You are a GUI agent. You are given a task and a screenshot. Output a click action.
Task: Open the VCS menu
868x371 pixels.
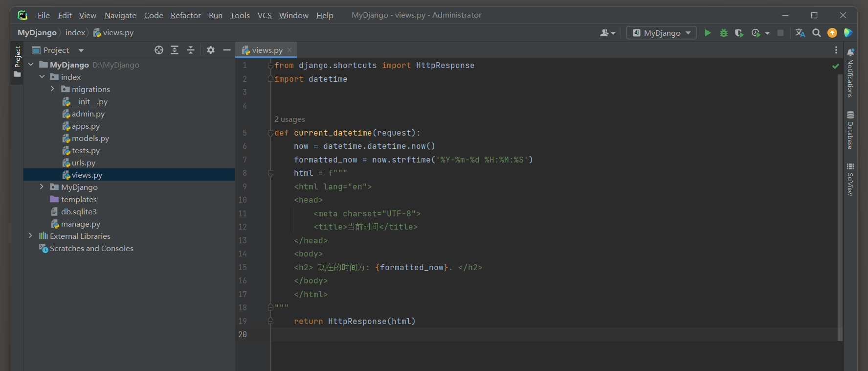coord(265,15)
